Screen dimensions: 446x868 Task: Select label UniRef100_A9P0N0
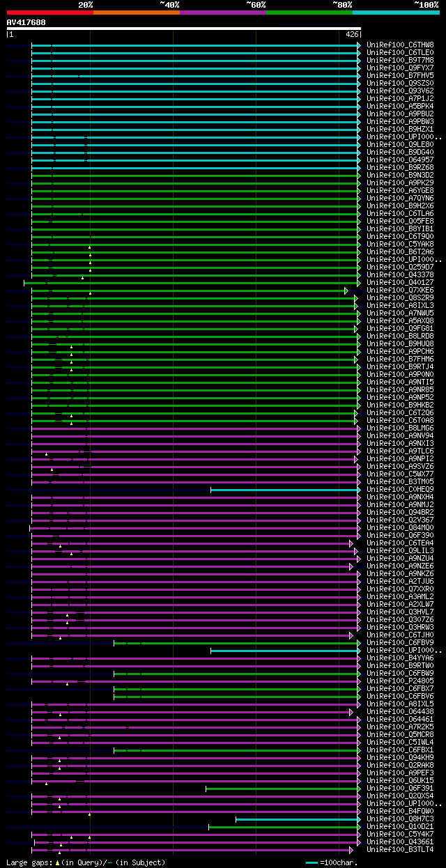(400, 375)
